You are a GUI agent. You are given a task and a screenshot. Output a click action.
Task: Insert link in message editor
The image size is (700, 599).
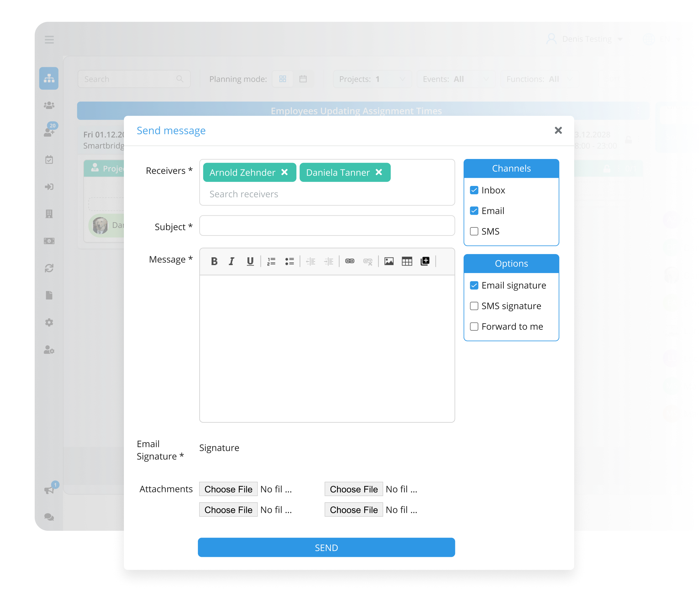[x=350, y=261]
